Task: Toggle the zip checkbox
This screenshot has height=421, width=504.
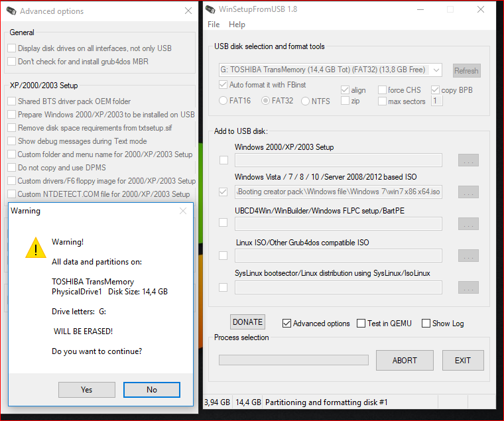Action: coord(345,101)
